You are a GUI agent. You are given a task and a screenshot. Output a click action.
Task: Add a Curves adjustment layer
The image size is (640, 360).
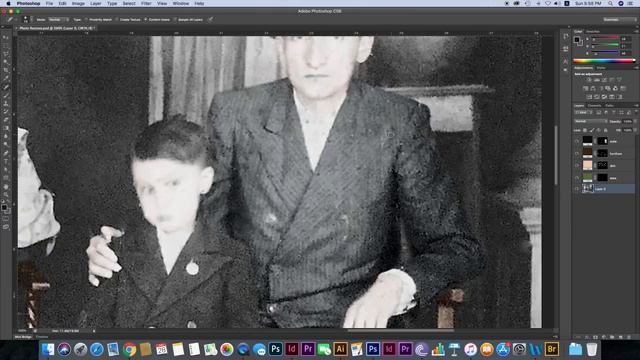pyautogui.click(x=604, y=80)
